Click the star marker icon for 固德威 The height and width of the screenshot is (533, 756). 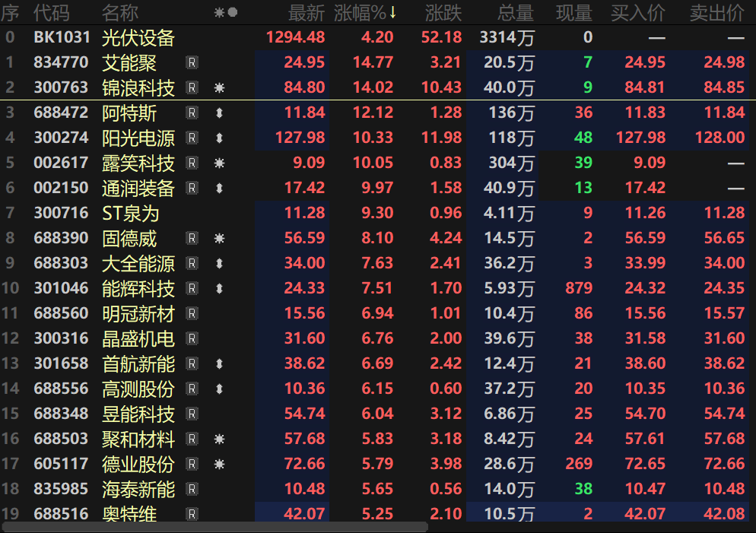click(219, 238)
